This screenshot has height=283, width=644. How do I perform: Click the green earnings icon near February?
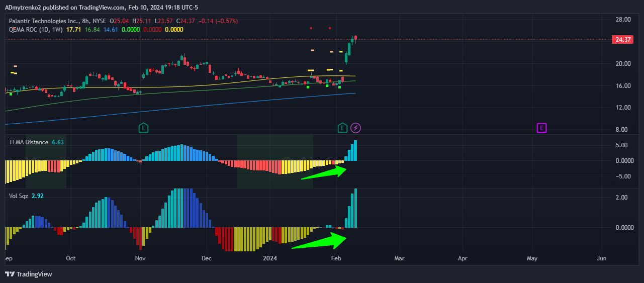[x=343, y=128]
